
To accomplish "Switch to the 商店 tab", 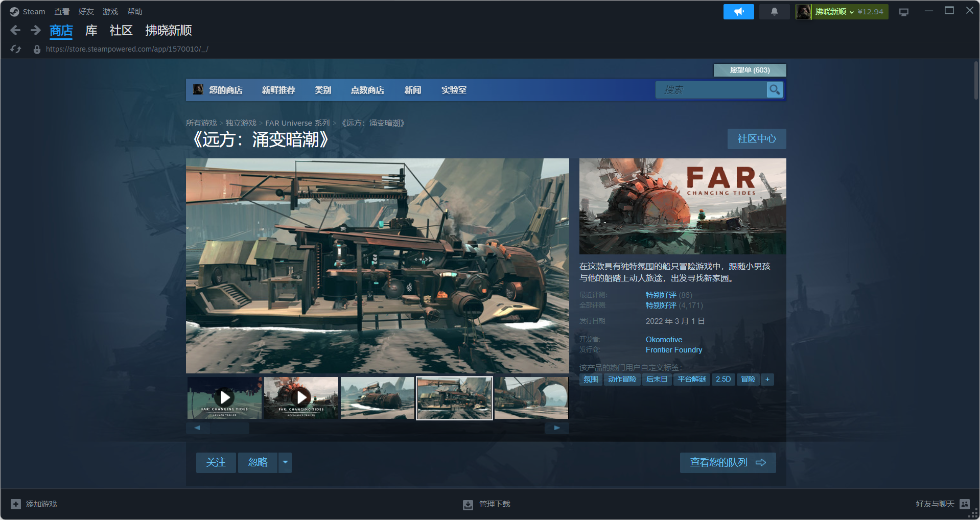I will [x=61, y=31].
